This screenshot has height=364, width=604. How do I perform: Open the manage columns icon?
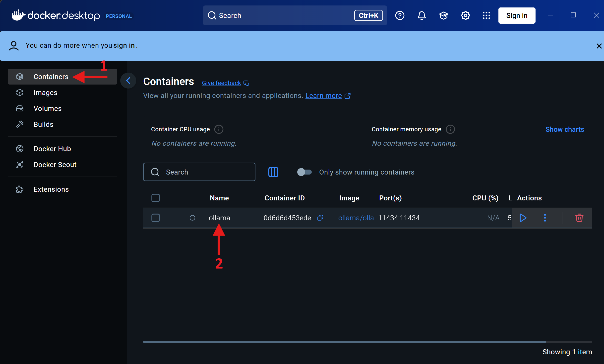[x=273, y=172]
